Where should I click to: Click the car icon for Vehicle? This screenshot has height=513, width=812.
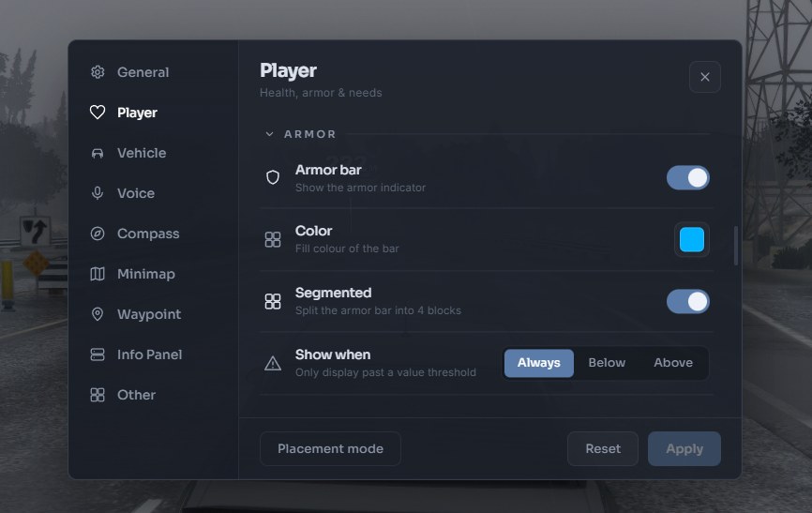(98, 153)
